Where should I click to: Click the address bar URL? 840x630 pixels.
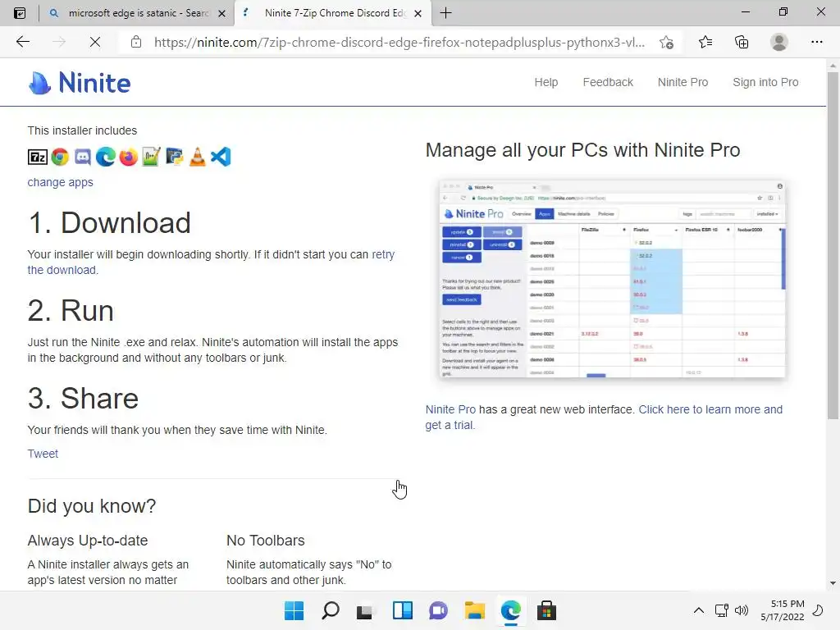coord(399,43)
